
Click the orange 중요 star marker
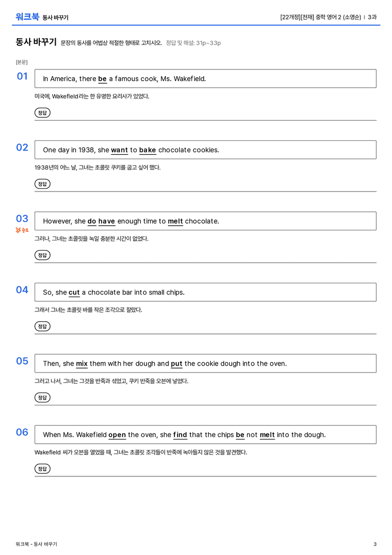pyautogui.click(x=22, y=230)
